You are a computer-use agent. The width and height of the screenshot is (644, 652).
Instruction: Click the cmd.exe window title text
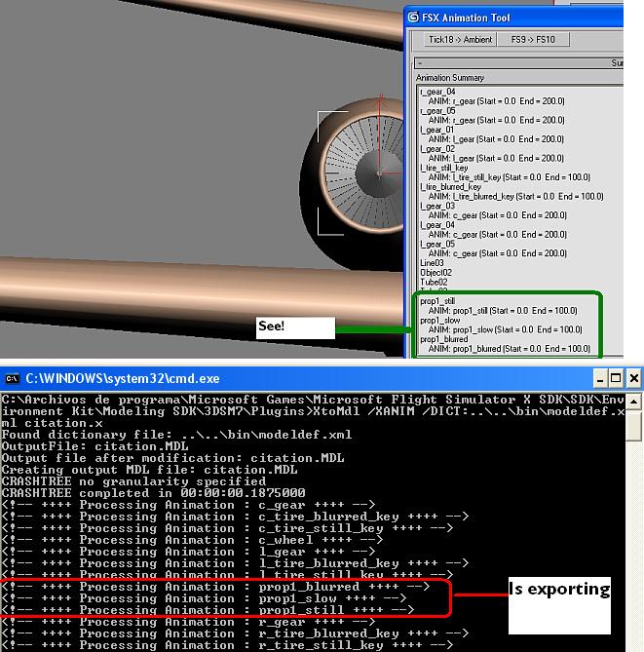[x=122, y=378]
